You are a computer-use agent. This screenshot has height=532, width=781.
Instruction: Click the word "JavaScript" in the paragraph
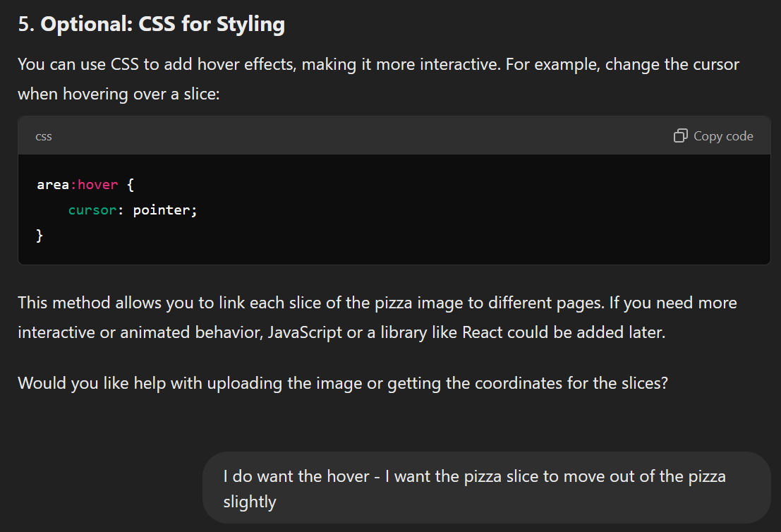(305, 332)
